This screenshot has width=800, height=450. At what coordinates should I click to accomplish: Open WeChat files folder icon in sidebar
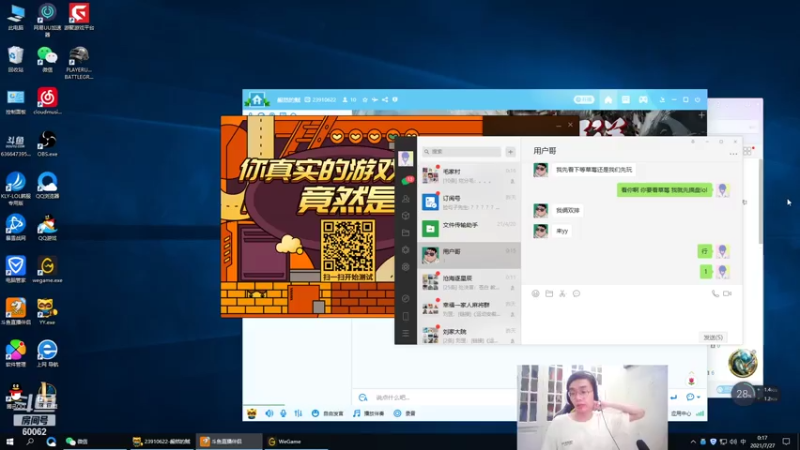coord(406,233)
